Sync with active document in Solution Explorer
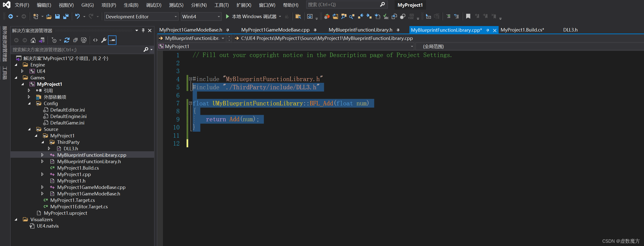The image size is (644, 246). click(x=67, y=40)
